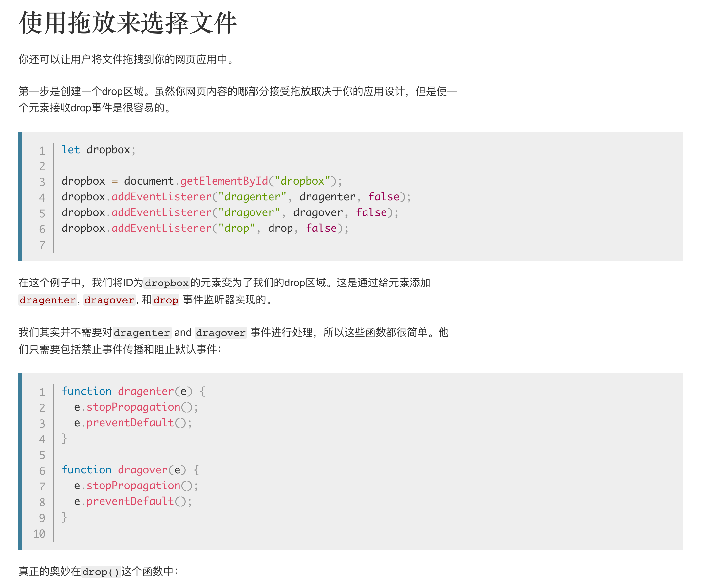716x588 pixels.
Task: Click the 'let' keyword in first code block
Action: 70,150
